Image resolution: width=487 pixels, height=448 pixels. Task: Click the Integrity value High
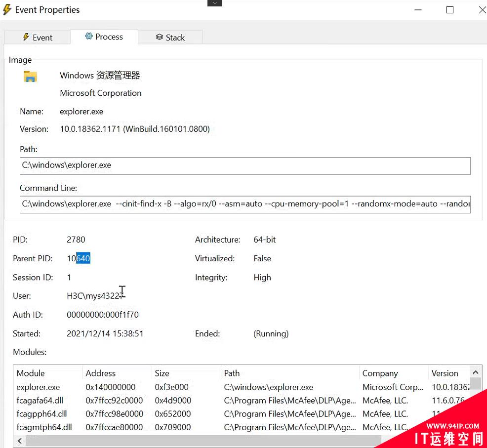(x=262, y=278)
